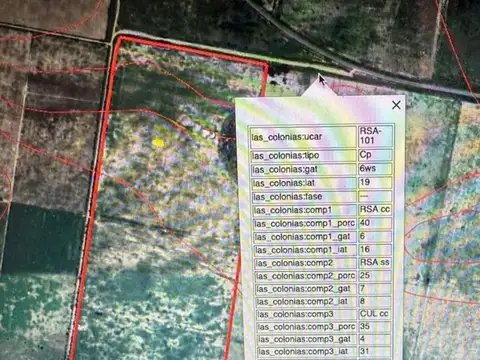480x360 pixels.
Task: Select the las_colonias:fase label cell
Action: (x=305, y=197)
